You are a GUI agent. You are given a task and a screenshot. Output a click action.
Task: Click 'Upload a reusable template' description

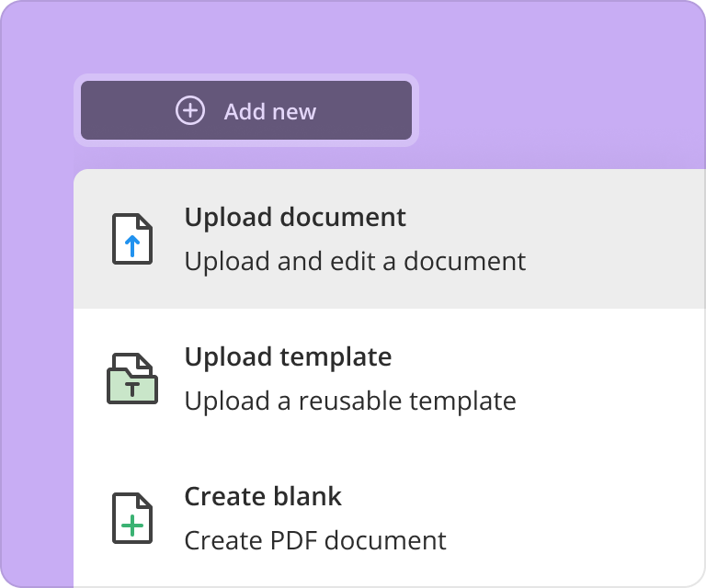coord(349,401)
